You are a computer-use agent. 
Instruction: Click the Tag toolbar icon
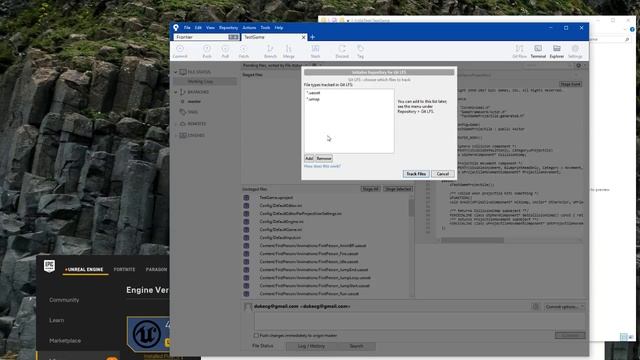click(x=360, y=49)
